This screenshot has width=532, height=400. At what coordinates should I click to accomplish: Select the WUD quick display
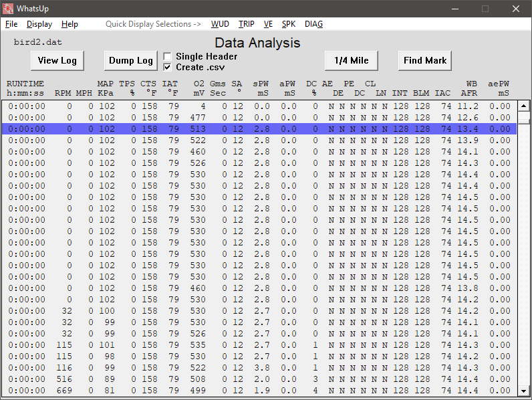click(220, 24)
